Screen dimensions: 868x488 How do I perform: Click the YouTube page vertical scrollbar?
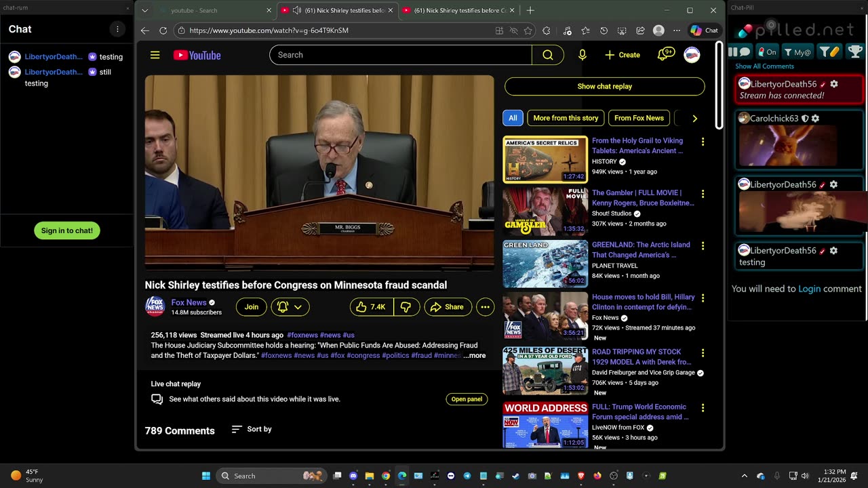719,85
